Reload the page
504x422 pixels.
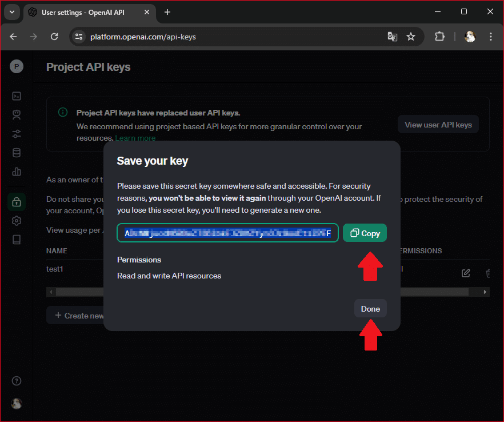[x=54, y=37]
